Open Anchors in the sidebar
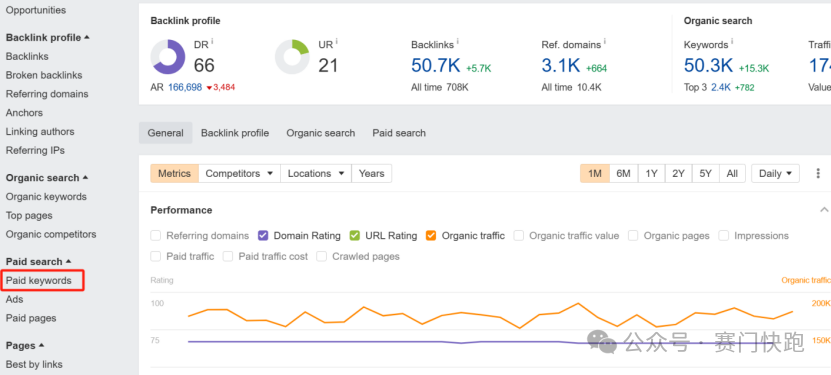The image size is (831, 375). [x=24, y=113]
